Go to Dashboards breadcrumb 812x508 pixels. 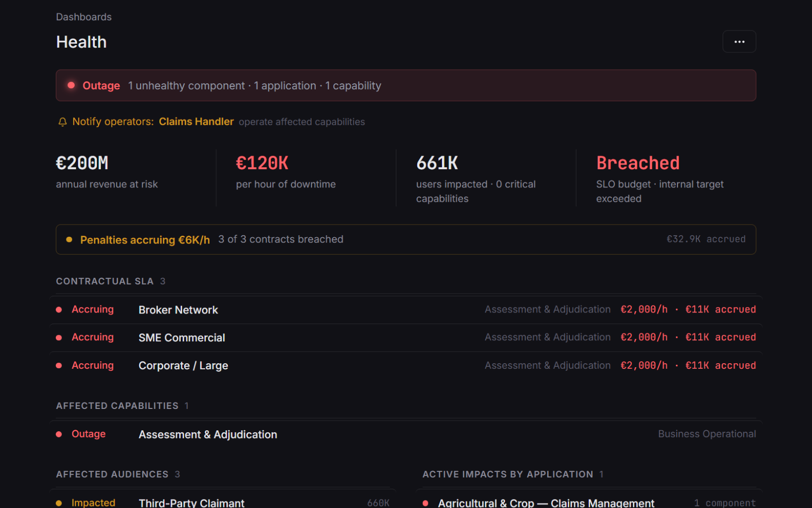click(x=84, y=17)
